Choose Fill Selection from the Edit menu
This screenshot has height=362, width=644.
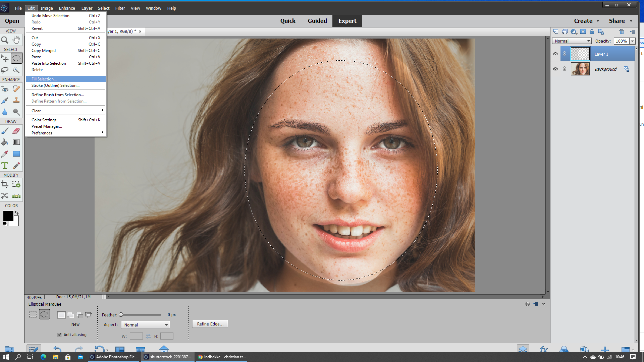44,79
